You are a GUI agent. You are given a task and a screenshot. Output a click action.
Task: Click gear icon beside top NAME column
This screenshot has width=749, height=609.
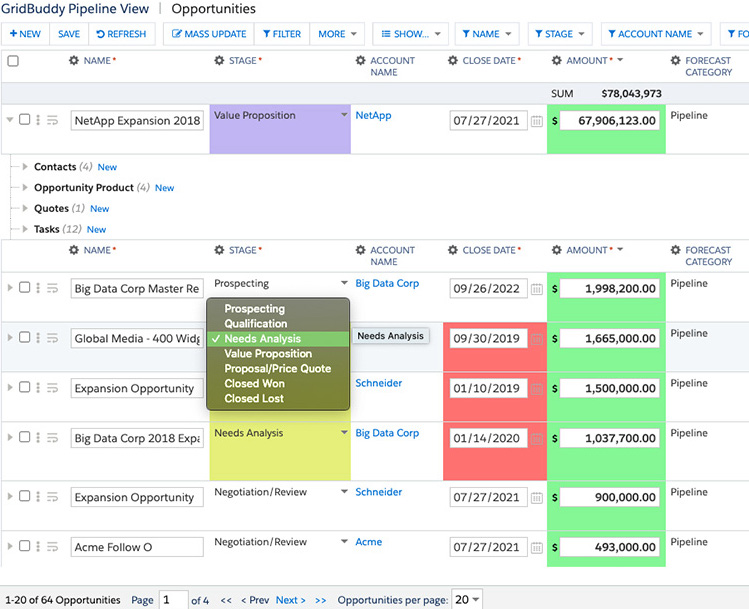(74, 61)
